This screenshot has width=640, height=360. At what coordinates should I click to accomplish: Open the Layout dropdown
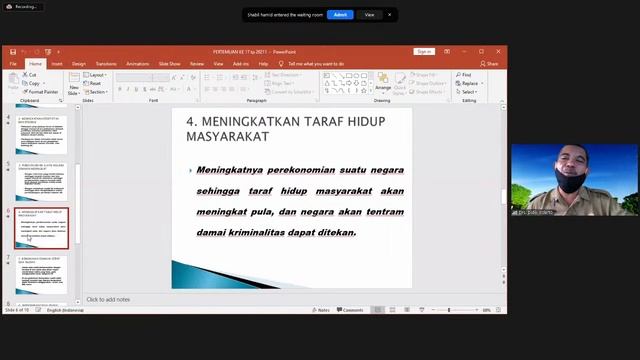(x=95, y=75)
